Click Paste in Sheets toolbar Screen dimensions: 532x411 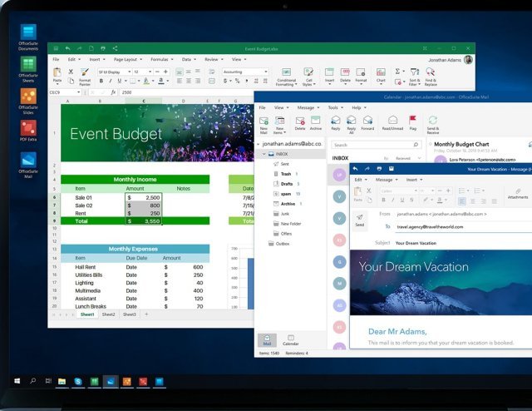pyautogui.click(x=57, y=76)
